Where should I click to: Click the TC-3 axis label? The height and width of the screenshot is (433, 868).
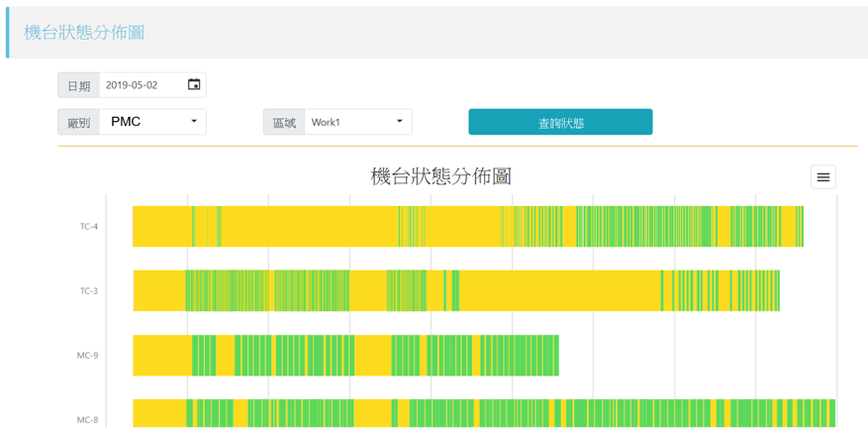89,290
